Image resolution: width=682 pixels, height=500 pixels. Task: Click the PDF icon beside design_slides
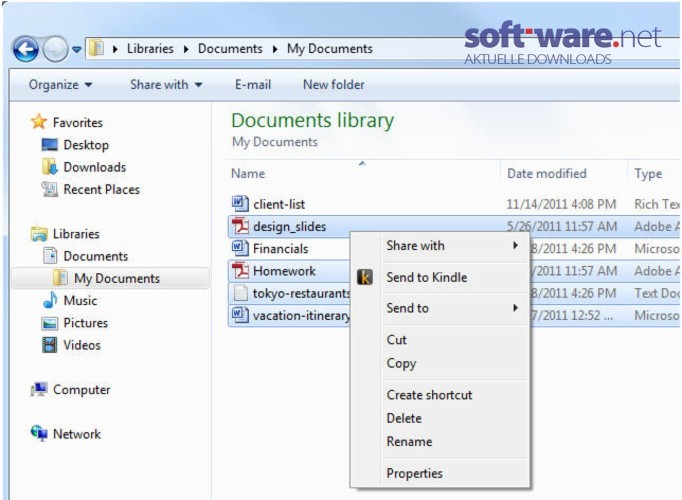(240, 226)
